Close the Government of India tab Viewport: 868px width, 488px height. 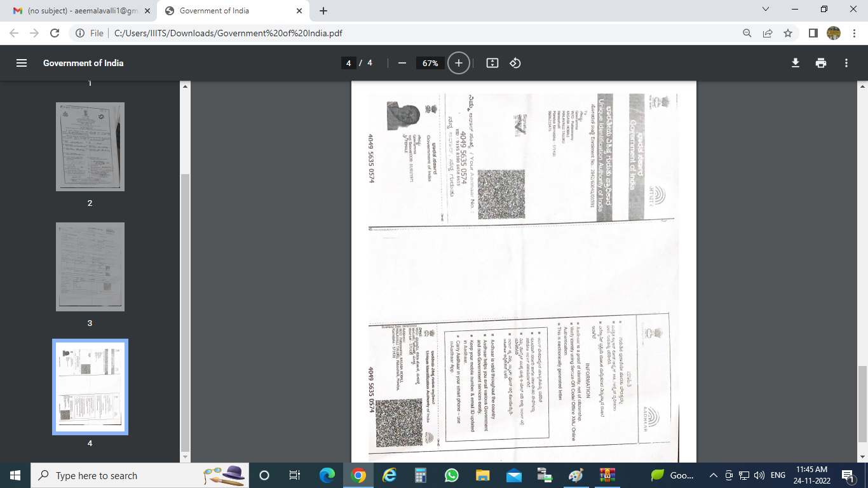299,11
